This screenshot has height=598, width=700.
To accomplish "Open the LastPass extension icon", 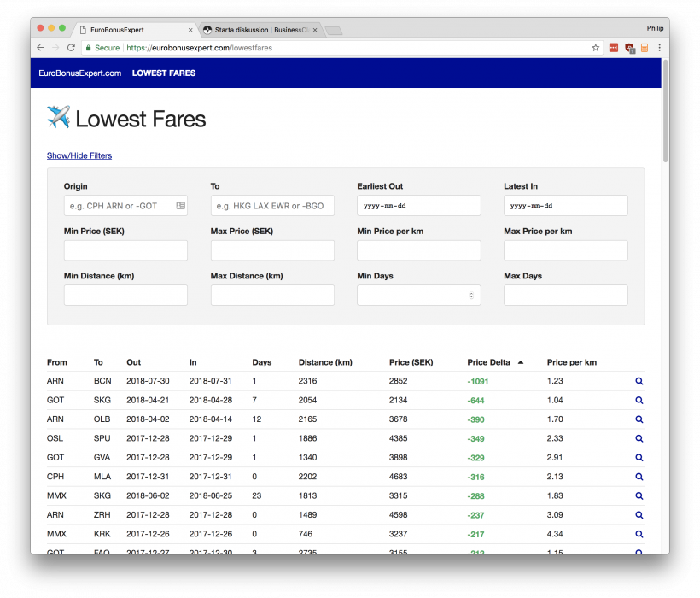I will coord(613,48).
